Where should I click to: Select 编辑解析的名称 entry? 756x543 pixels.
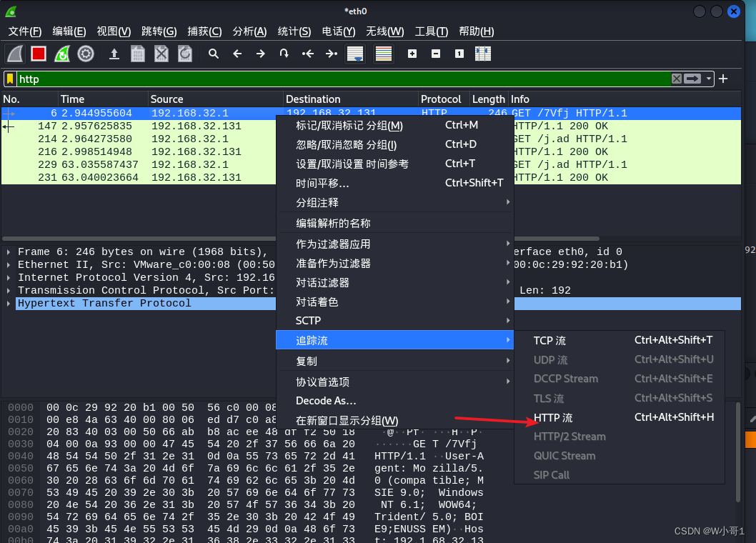(x=394, y=224)
